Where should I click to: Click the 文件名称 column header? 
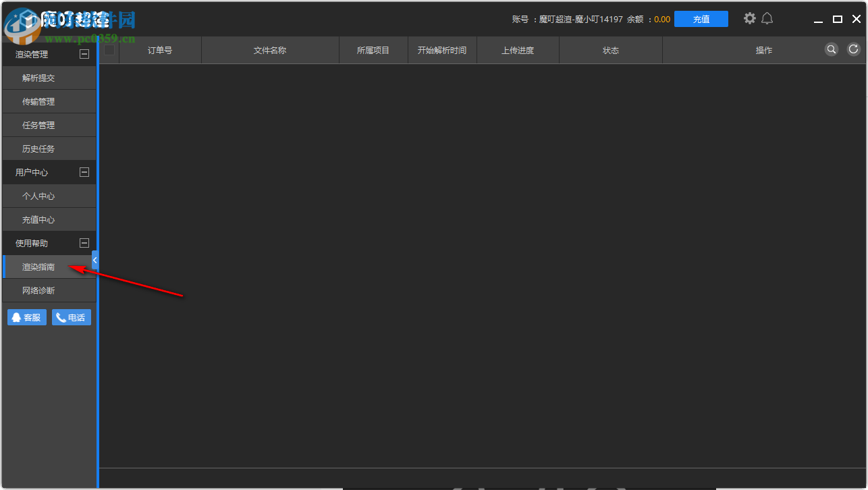click(270, 49)
